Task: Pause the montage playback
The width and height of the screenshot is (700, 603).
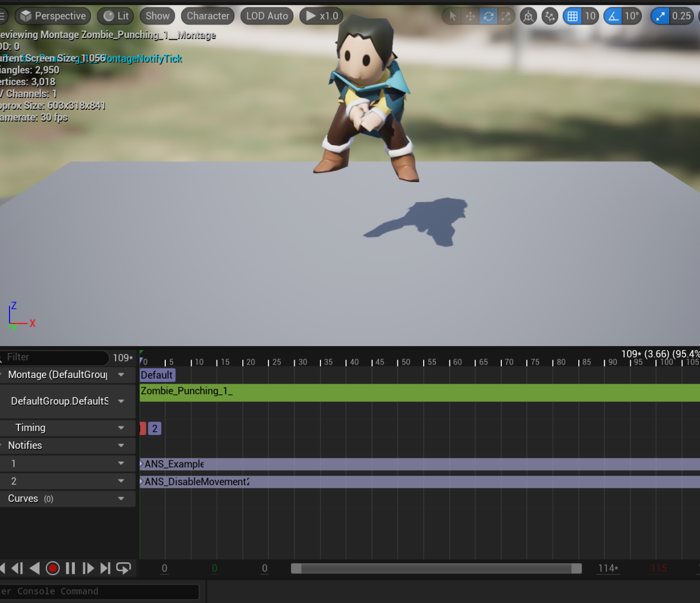Action: (x=70, y=568)
